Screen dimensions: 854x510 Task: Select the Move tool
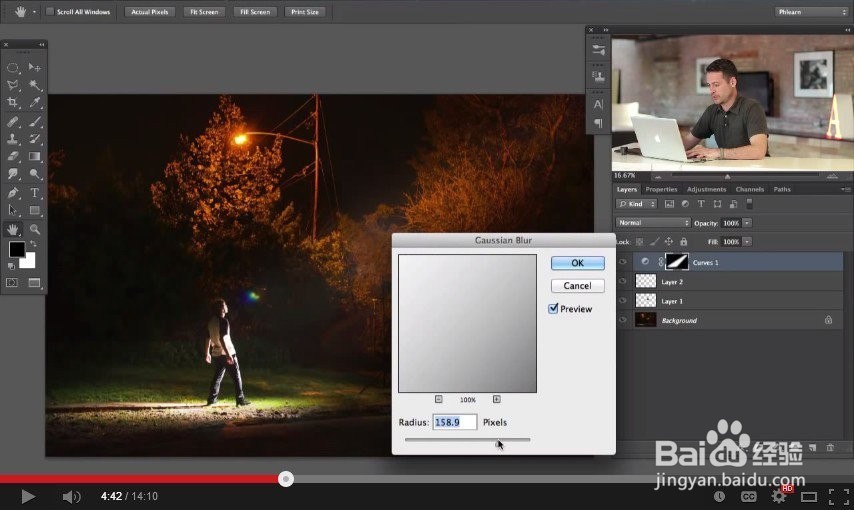point(35,68)
